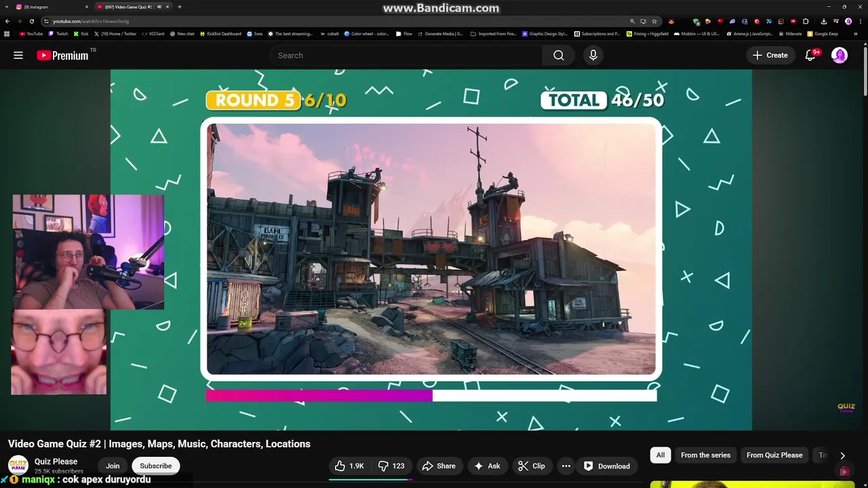Open the Sora bookmark
The width and height of the screenshot is (868, 488).
(255, 33)
